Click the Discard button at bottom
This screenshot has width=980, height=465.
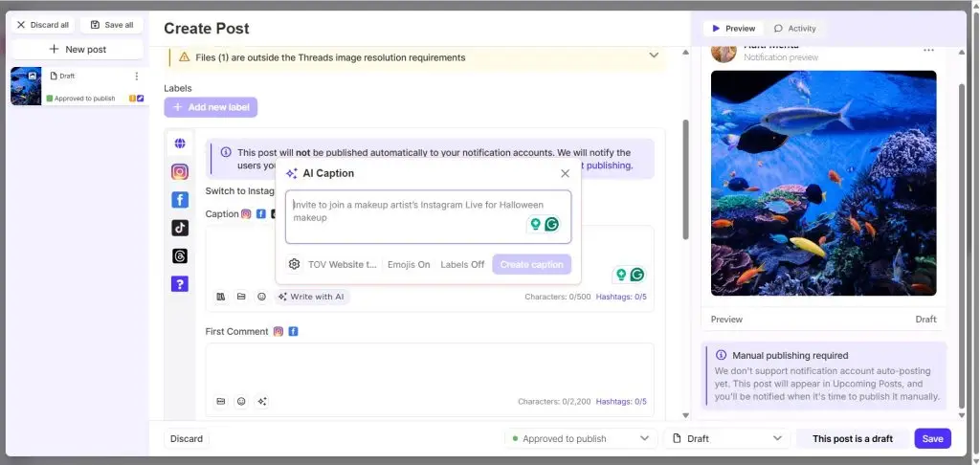click(187, 439)
